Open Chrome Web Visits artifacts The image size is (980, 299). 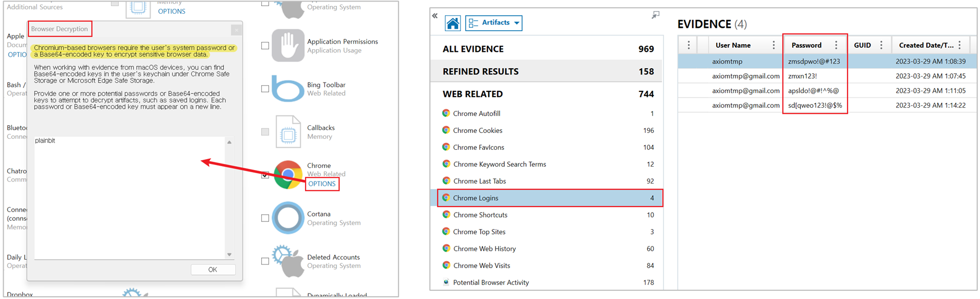547,266
